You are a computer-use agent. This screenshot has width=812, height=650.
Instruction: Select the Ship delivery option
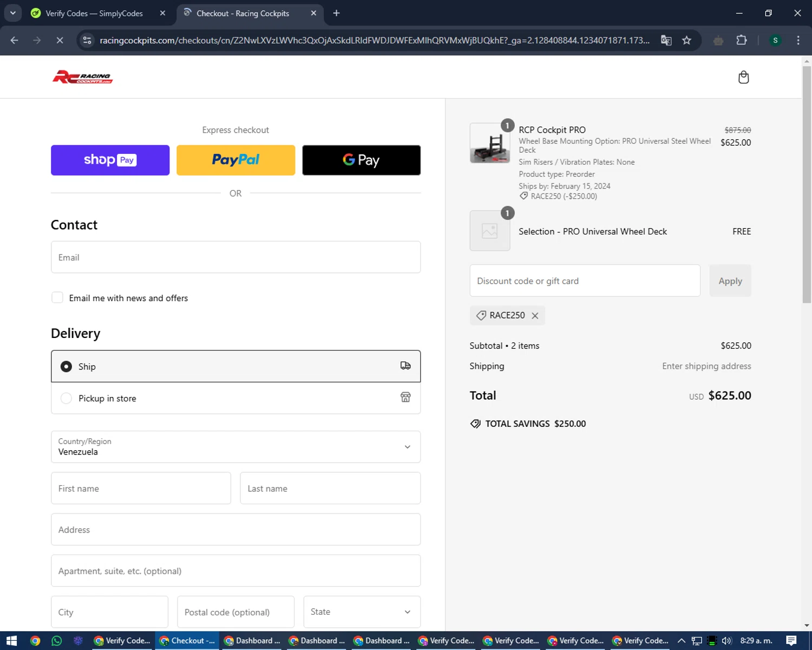click(235, 366)
